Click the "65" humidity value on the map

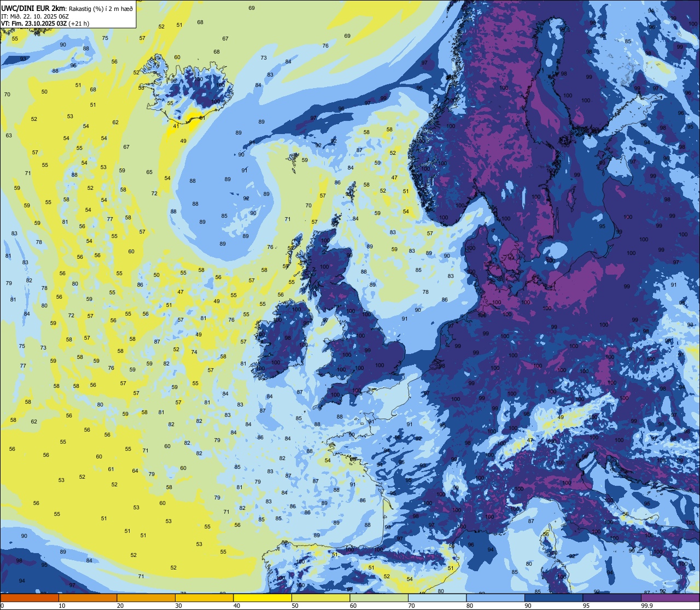click(x=149, y=172)
